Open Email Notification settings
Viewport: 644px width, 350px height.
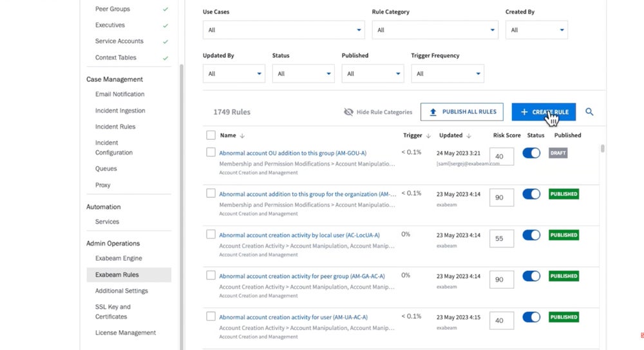click(x=120, y=94)
